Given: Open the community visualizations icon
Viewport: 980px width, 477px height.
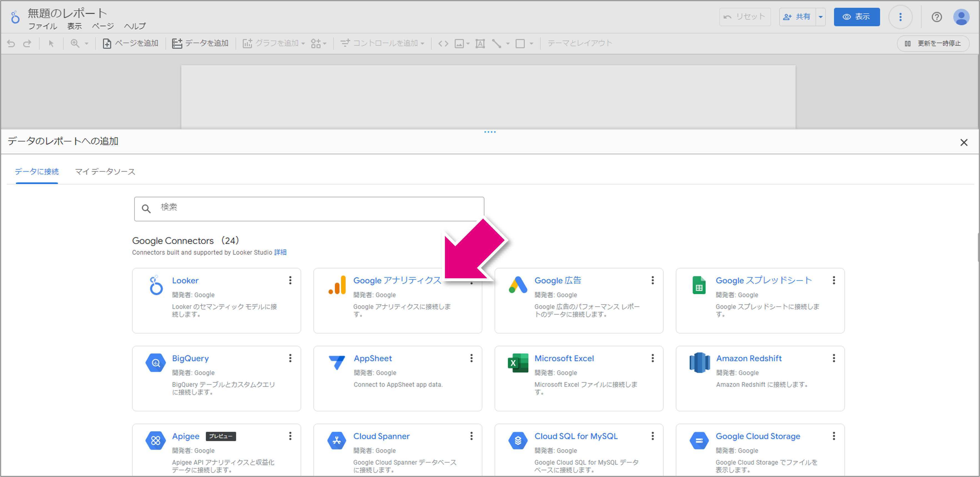Looking at the screenshot, I should [x=316, y=43].
